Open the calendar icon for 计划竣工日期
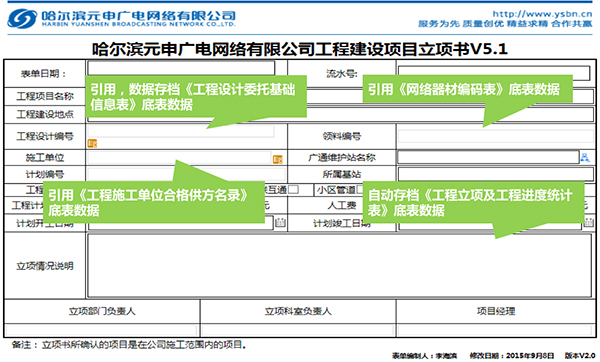 pos(589,222)
